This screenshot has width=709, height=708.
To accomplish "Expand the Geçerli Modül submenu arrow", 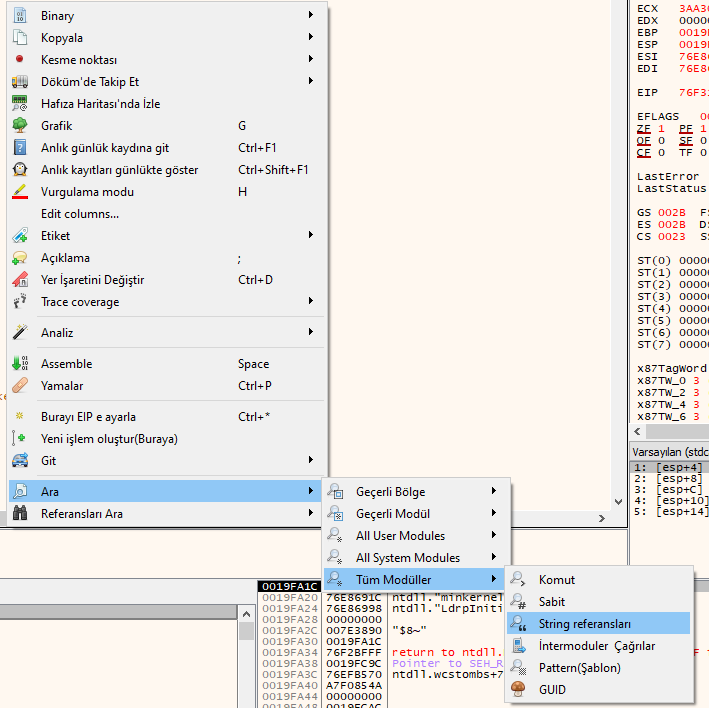I will (x=494, y=513).
